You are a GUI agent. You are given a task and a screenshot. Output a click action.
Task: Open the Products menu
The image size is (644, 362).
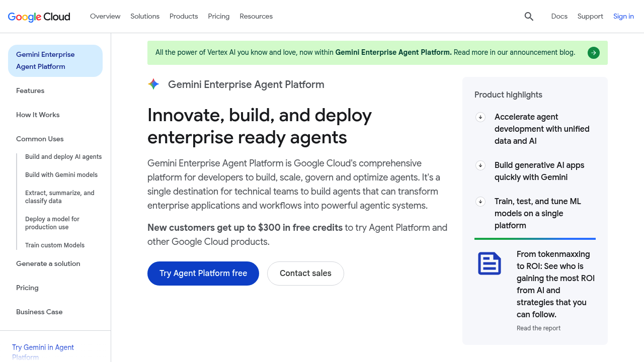pos(184,17)
